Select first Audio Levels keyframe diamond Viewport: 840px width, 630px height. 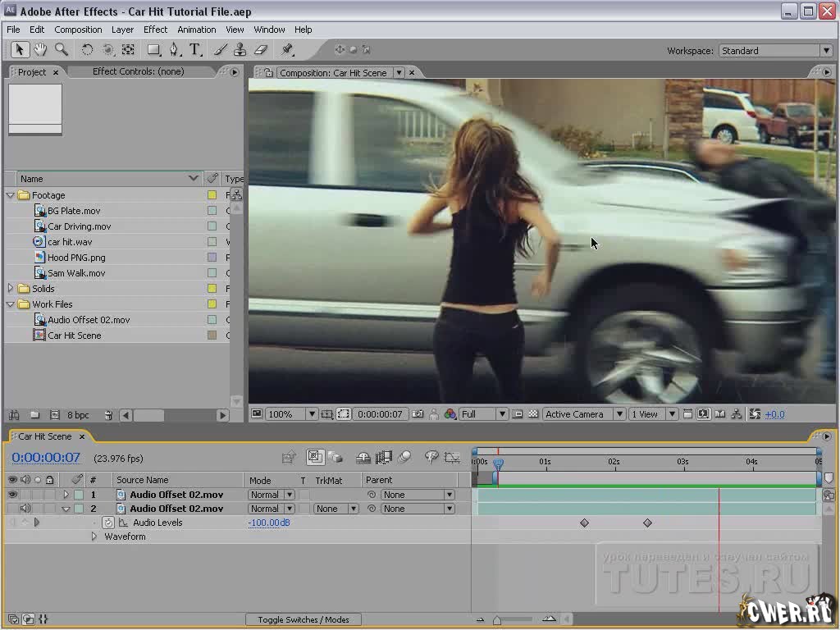[x=584, y=523]
